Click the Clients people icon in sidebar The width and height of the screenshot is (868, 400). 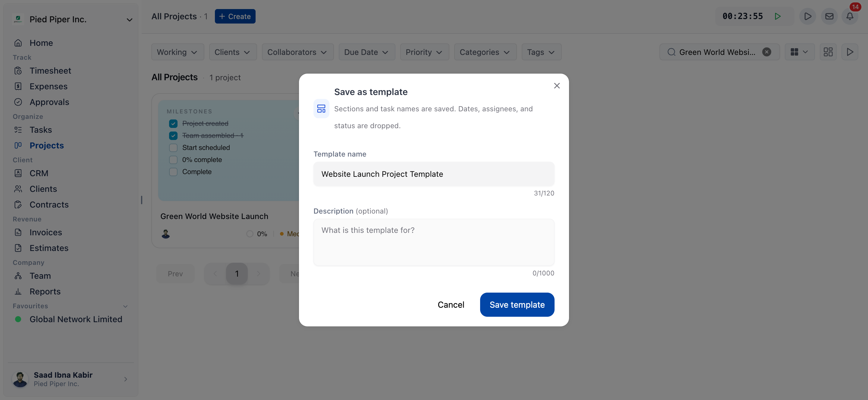click(x=18, y=189)
